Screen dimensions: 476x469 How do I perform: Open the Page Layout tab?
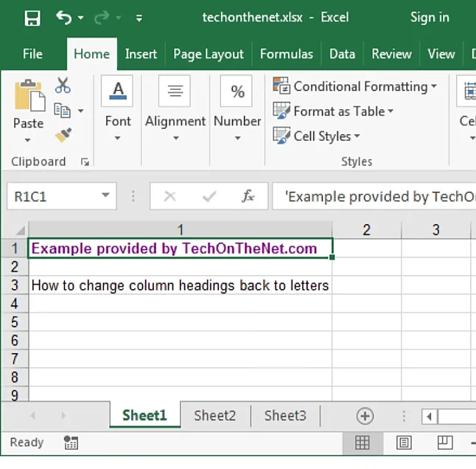pyautogui.click(x=209, y=55)
